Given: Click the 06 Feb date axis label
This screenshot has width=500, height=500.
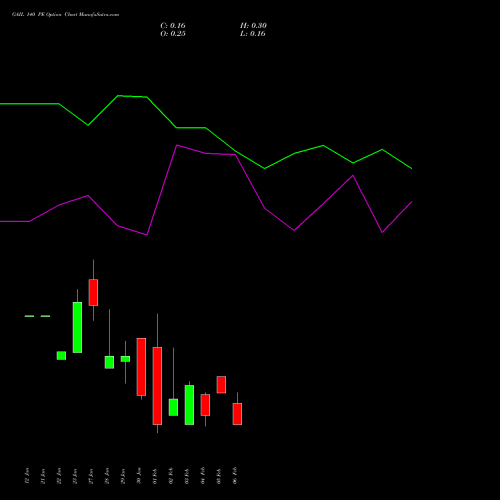Looking at the screenshot, I should [235, 476].
